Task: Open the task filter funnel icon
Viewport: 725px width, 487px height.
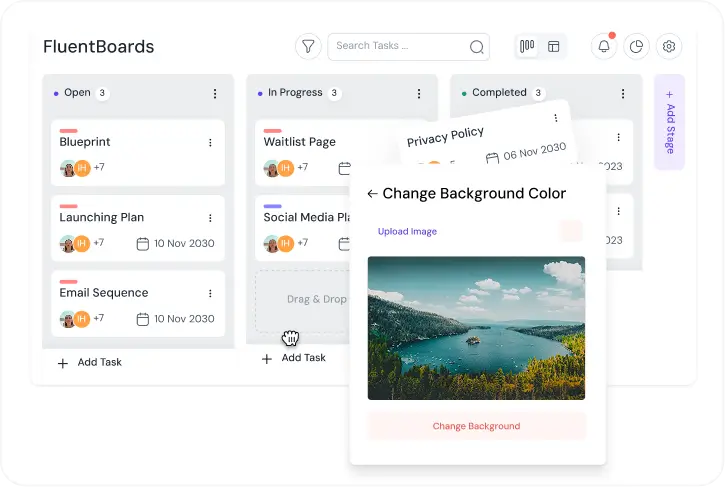Action: [308, 46]
